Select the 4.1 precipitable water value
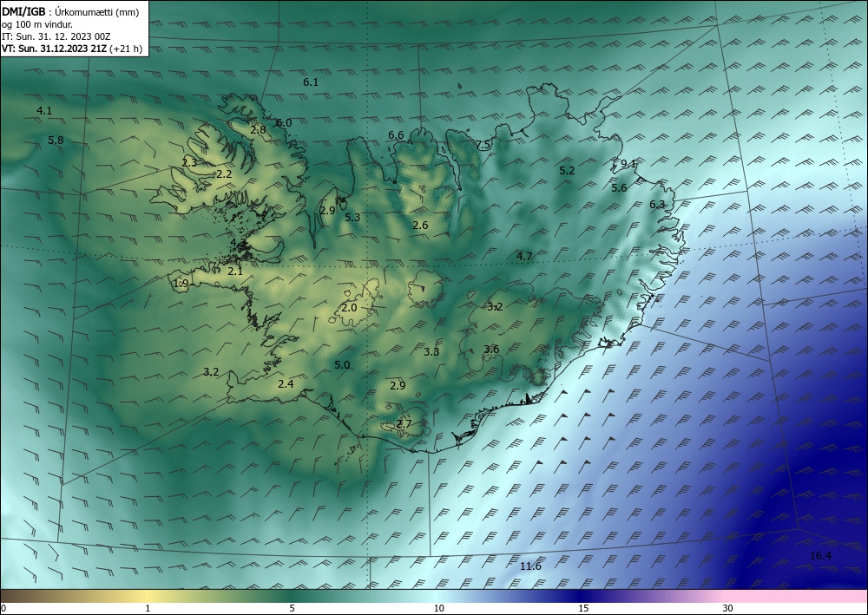The image size is (868, 615). coord(44,111)
